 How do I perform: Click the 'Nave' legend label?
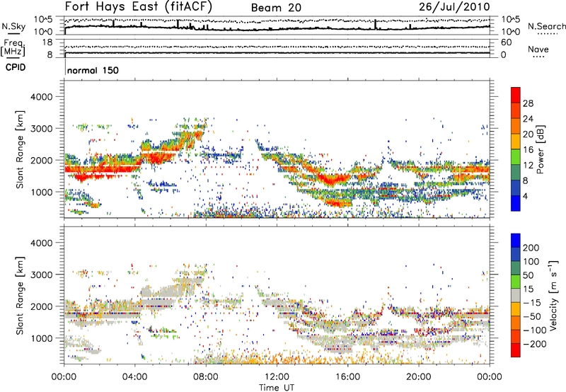coord(538,50)
